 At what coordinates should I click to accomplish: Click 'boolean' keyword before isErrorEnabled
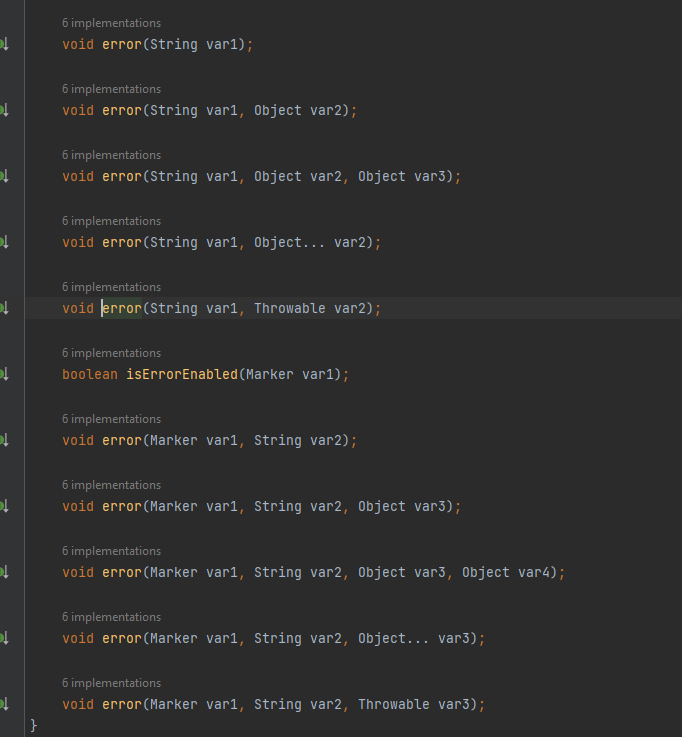tap(90, 375)
